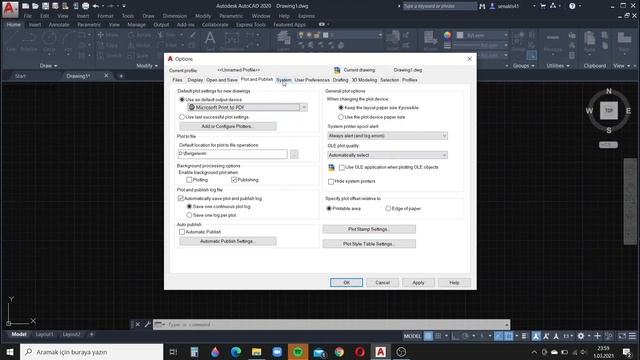
Task: Click the Plot printer icon in quick access toolbar
Action: pyautogui.click(x=85, y=6)
